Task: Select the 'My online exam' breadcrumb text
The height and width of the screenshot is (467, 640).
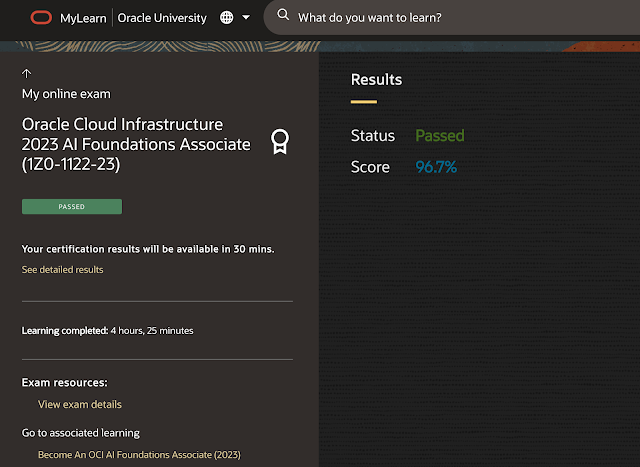Action: [66, 94]
